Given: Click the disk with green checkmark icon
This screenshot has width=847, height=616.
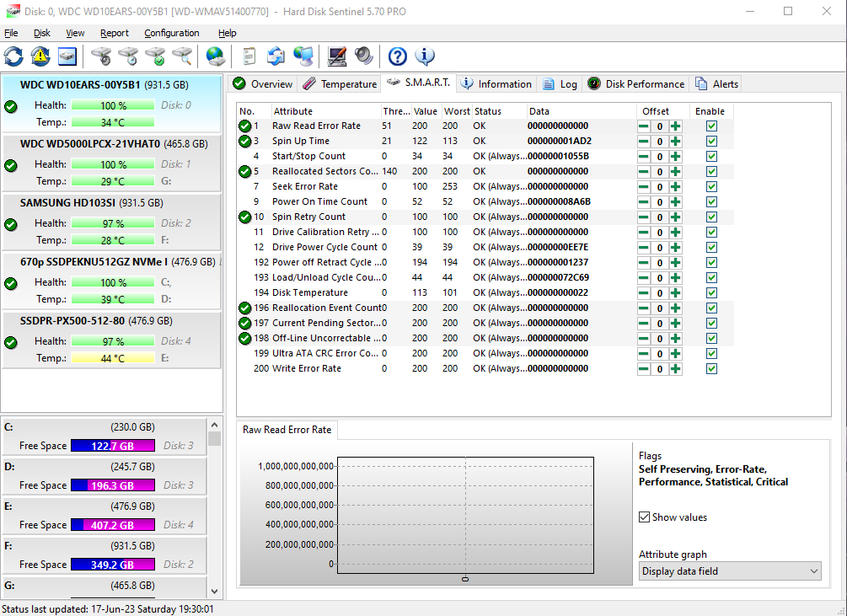Looking at the screenshot, I should coord(155,56).
